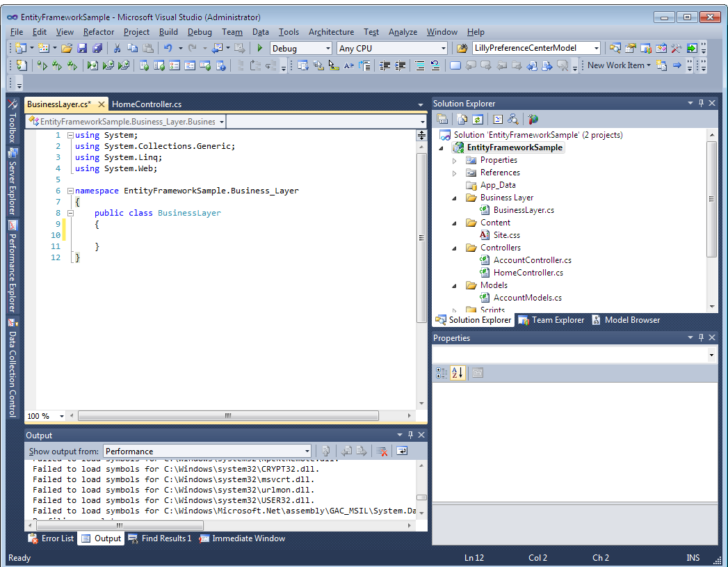The image size is (728, 567).
Task: Click the Copy icon in the toolbar
Action: click(x=132, y=48)
